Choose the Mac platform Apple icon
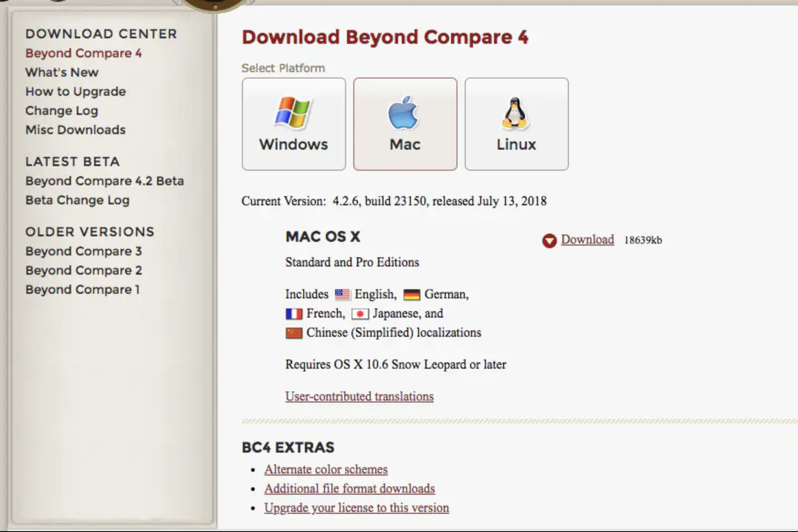The width and height of the screenshot is (798, 532). tap(404, 113)
